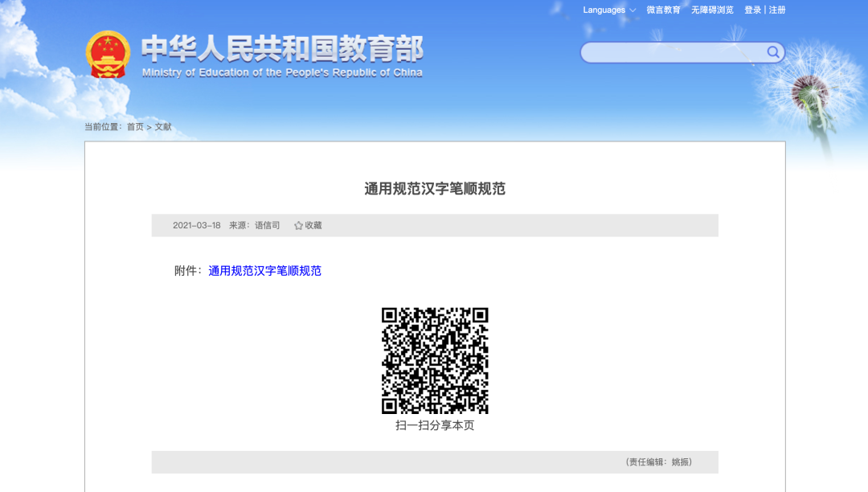Click the search magnifier icon
Image resolution: width=868 pixels, height=492 pixels.
(773, 52)
